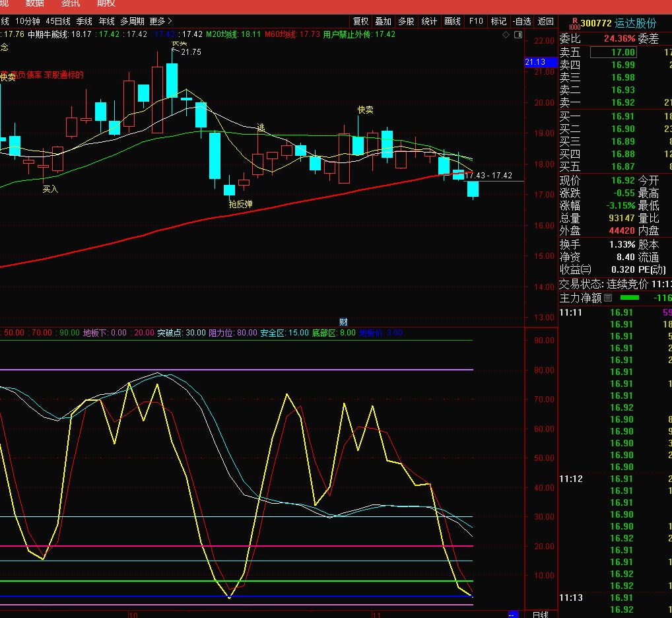Click the 复权 toolbar button

360,21
